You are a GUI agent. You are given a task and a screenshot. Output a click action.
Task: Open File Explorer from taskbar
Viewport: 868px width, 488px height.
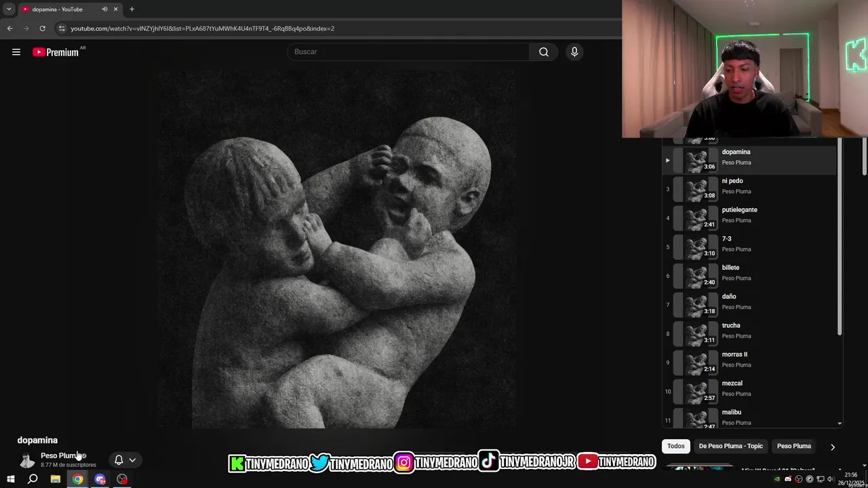click(56, 479)
